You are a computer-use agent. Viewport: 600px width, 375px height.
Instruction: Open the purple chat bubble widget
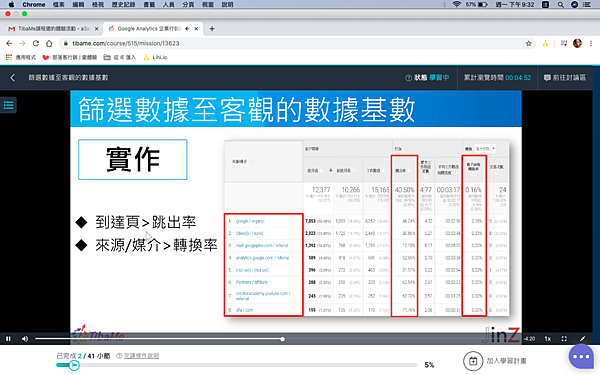(581, 357)
